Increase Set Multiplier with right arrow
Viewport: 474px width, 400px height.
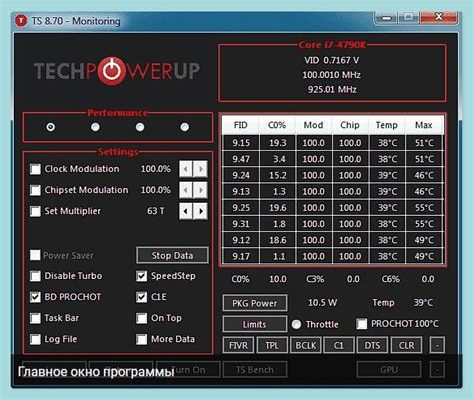[x=201, y=211]
